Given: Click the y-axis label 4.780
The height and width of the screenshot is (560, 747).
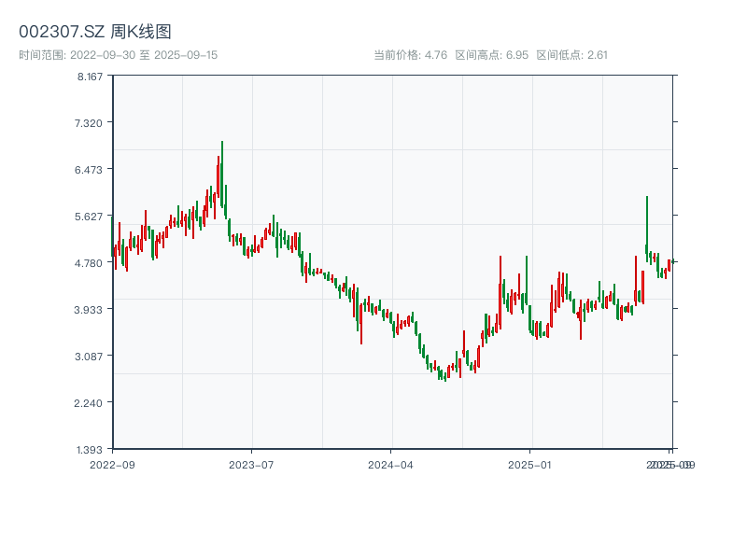Looking at the screenshot, I should click(x=88, y=263).
